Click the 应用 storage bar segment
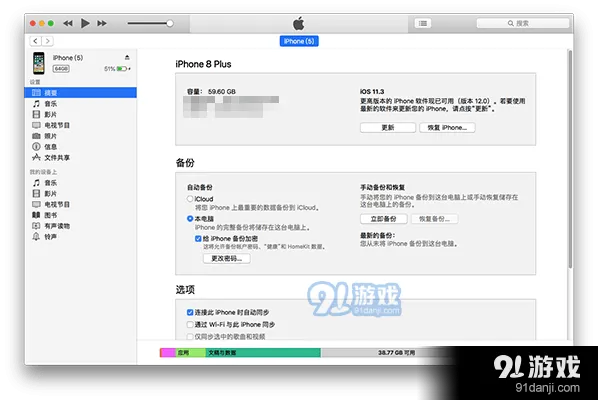Viewport: 598px width, 400px height. [x=190, y=353]
